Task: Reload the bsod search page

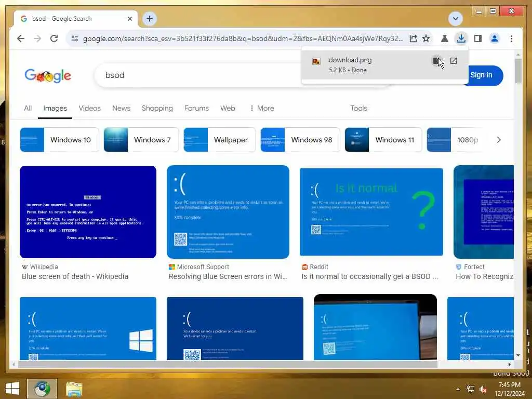Action: coord(54,38)
